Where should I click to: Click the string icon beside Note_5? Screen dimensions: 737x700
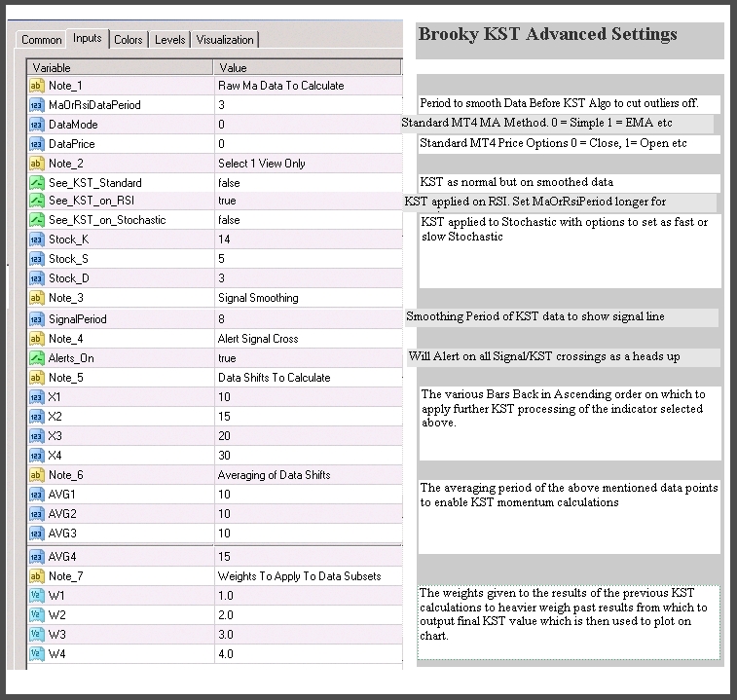tap(36, 378)
